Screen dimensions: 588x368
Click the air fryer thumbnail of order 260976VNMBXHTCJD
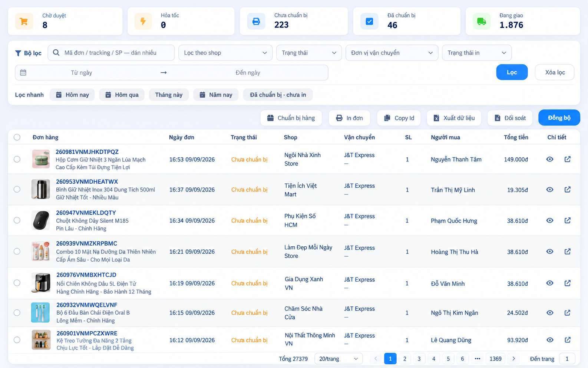(41, 283)
